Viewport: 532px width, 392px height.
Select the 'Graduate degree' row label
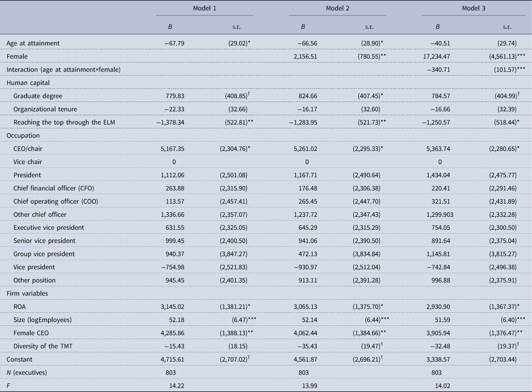click(x=38, y=96)
